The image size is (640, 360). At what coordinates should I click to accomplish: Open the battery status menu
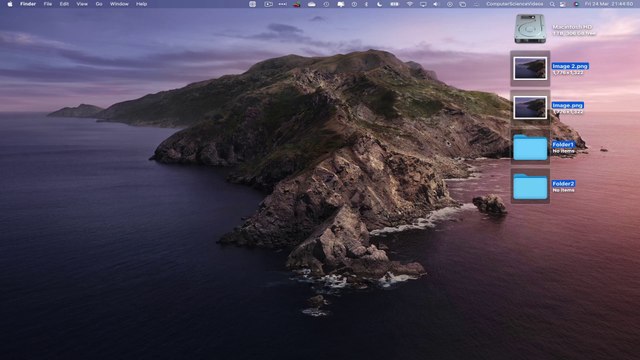coord(394,4)
